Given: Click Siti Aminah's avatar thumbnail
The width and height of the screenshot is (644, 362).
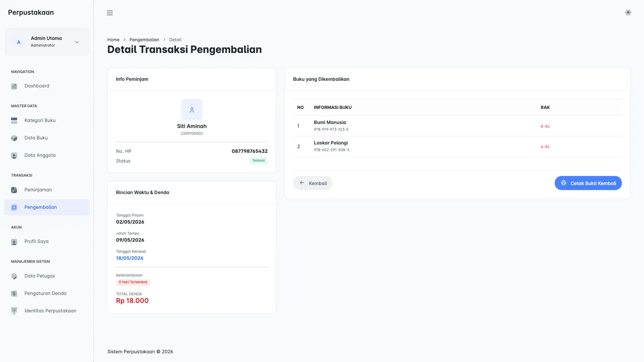Looking at the screenshot, I should tap(192, 110).
